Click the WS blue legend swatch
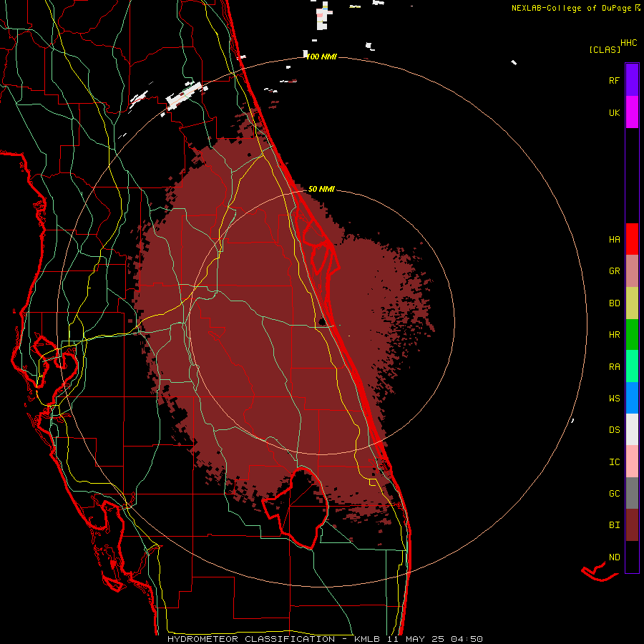This screenshot has height=644, width=644. click(632, 398)
